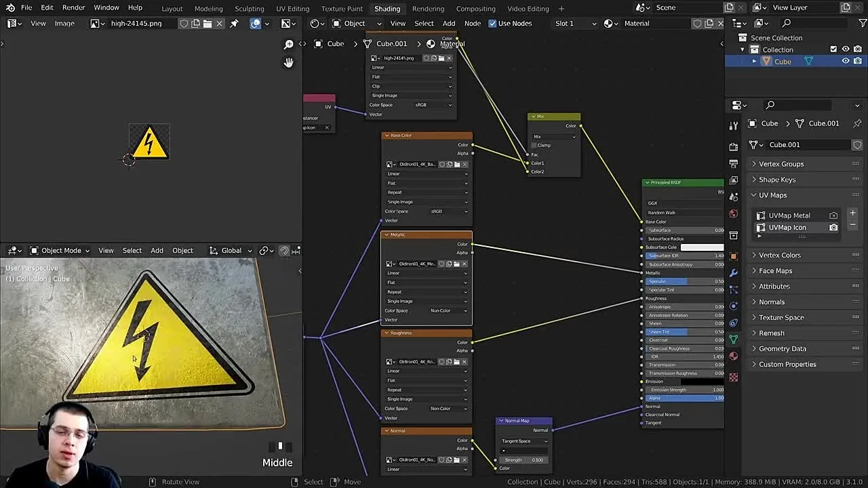Image resolution: width=868 pixels, height=488 pixels.
Task: Open folder icon next to high-24145.png
Action: [x=208, y=23]
